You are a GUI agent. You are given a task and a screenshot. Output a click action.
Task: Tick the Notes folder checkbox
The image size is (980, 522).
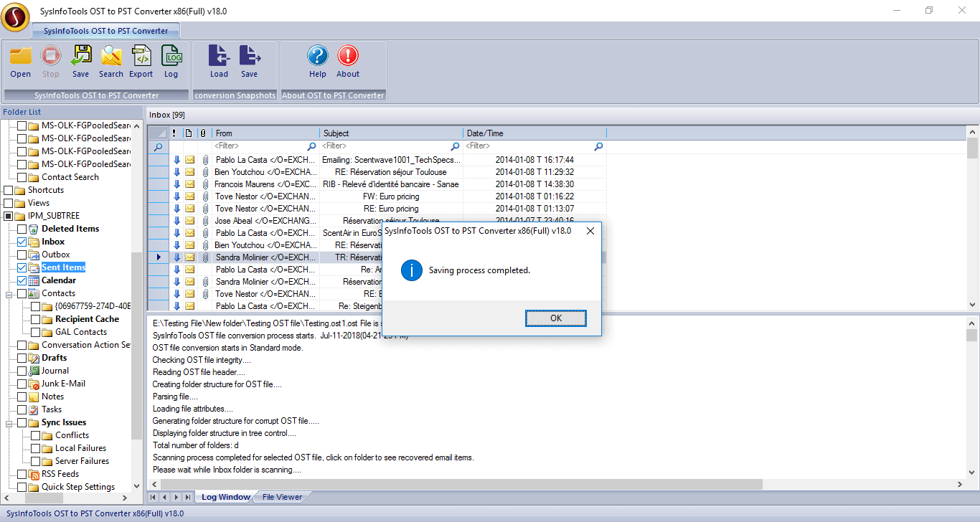point(22,397)
